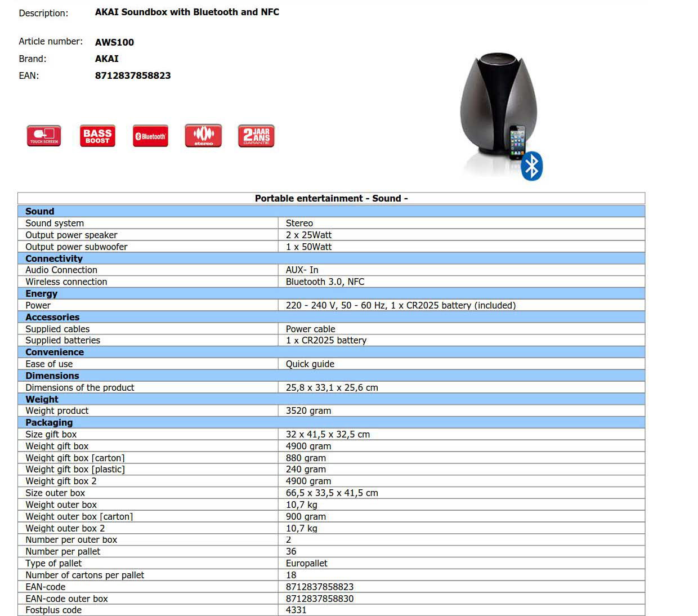Viewport: 698px width, 616px height.
Task: Click the Quick guide value
Action: 310,364
